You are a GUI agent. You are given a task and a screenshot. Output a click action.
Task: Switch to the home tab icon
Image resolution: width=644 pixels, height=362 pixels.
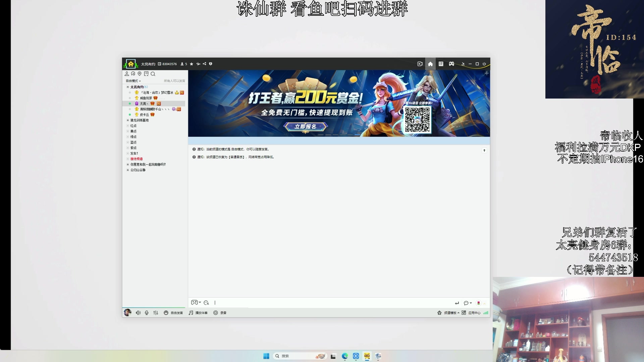[x=430, y=64]
